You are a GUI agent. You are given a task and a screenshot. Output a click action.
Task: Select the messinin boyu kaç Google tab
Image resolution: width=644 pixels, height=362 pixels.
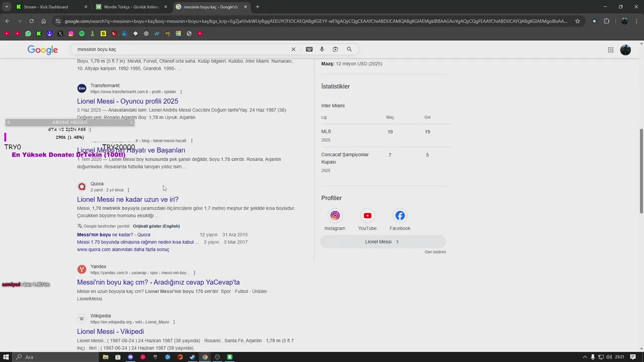pos(211,7)
